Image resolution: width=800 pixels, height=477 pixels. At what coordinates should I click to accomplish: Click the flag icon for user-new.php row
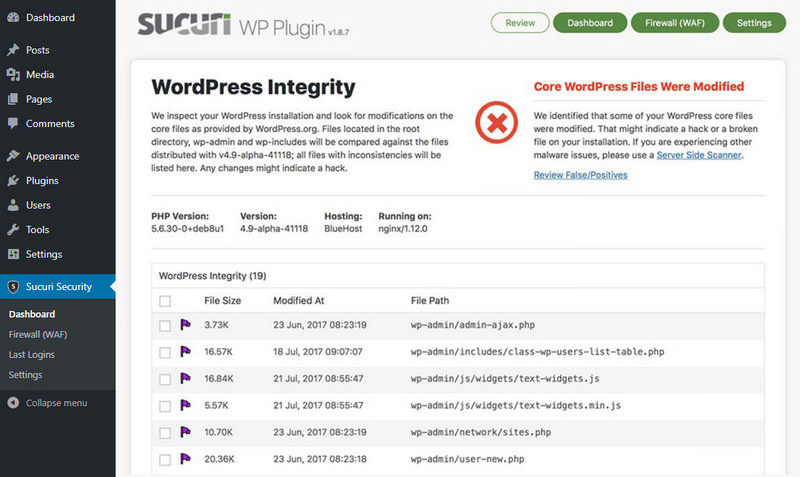[x=186, y=459]
